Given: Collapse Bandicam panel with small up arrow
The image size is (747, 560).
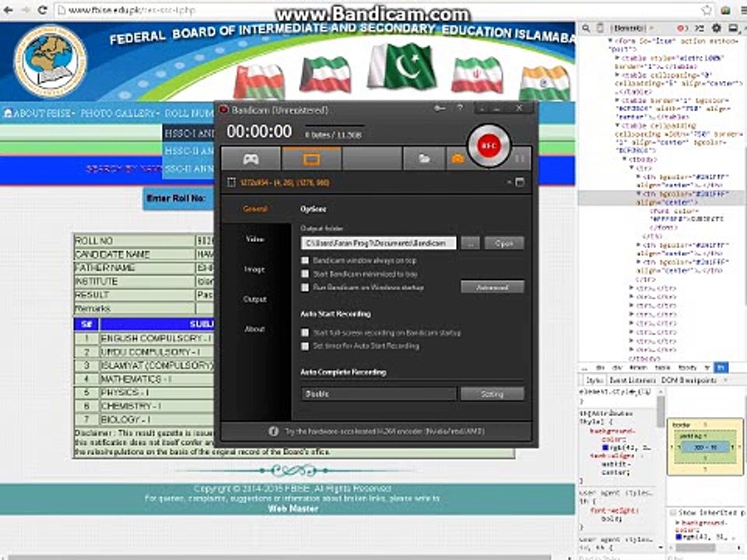Looking at the screenshot, I should 509,182.
